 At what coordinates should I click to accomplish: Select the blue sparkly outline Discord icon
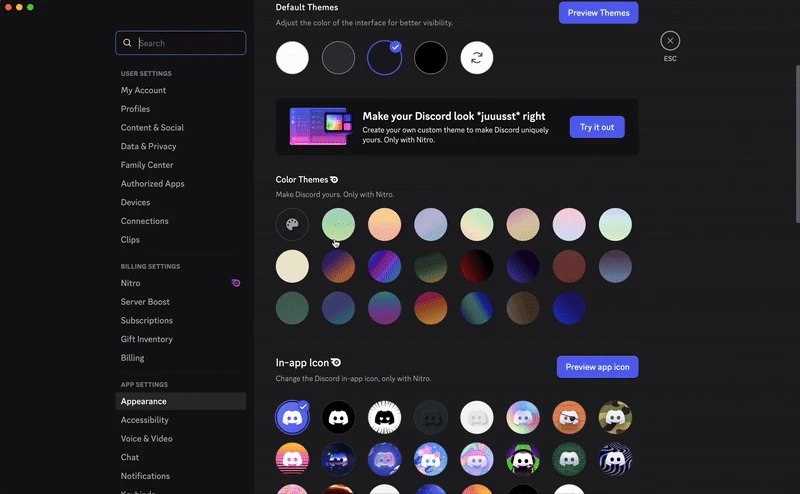tap(385, 459)
